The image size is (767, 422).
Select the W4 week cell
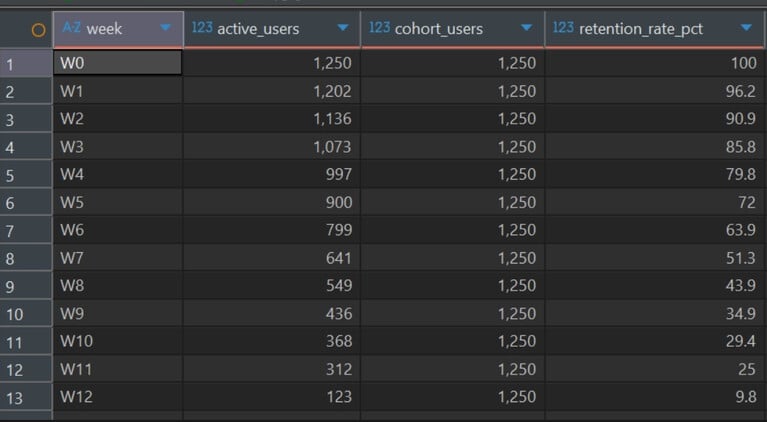118,175
